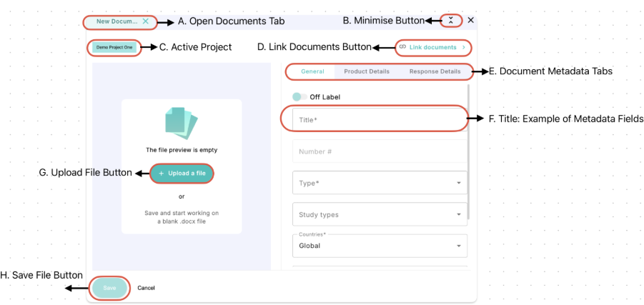Image resolution: width=644 pixels, height=305 pixels.
Task: Click the Demo Project One project tag
Action: coord(114,48)
